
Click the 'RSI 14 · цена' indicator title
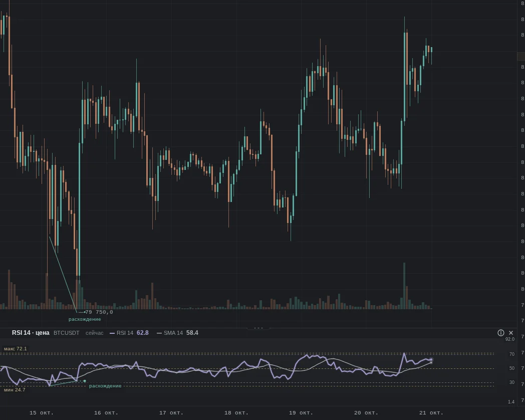coord(31,333)
